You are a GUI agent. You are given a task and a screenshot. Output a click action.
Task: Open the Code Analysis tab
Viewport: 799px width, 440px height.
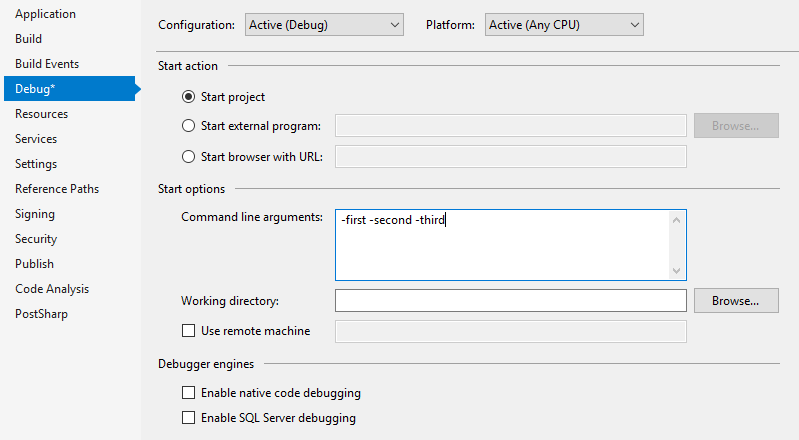[52, 289]
